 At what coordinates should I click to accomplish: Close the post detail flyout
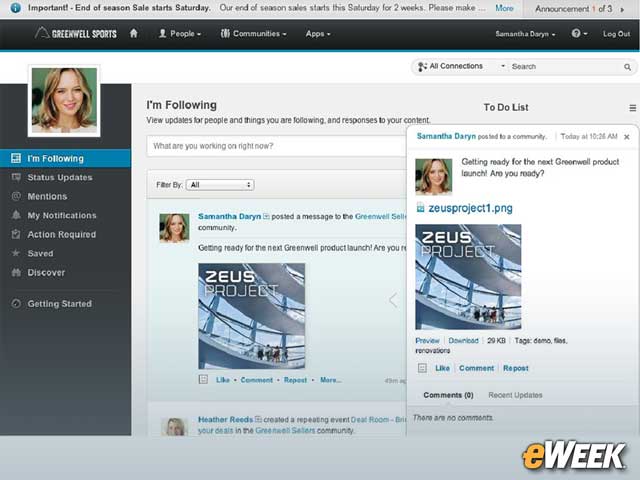[627, 137]
